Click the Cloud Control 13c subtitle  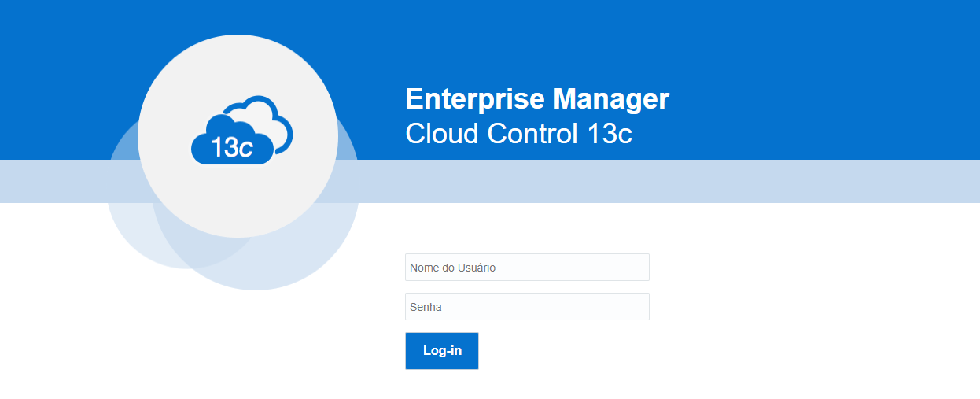(x=518, y=134)
